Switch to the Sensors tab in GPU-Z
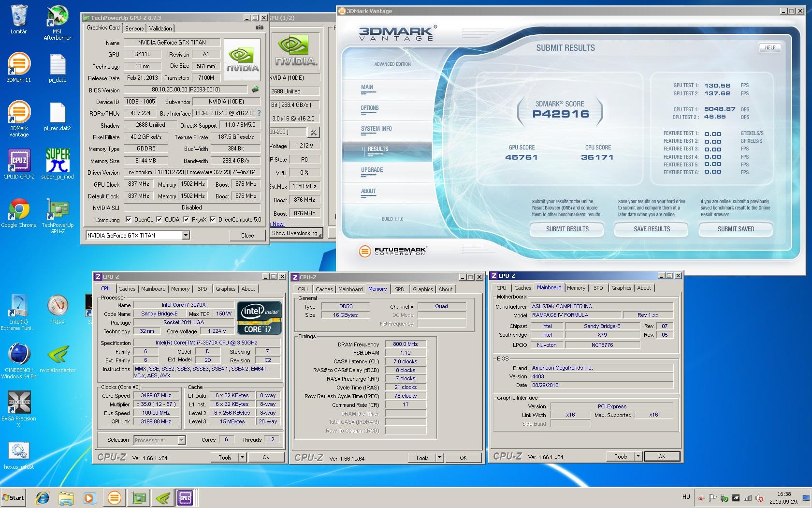The image size is (812, 508). click(x=134, y=29)
